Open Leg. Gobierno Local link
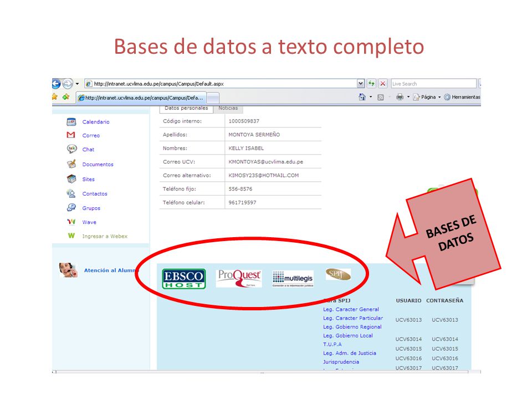Image resolution: width=532 pixels, height=399 pixels. pos(348,336)
